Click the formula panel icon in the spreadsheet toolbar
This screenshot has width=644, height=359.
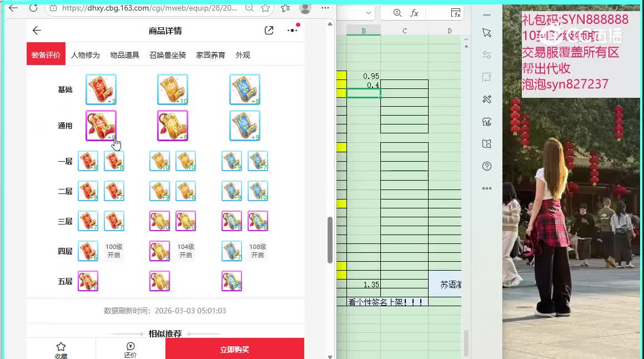click(x=455, y=13)
